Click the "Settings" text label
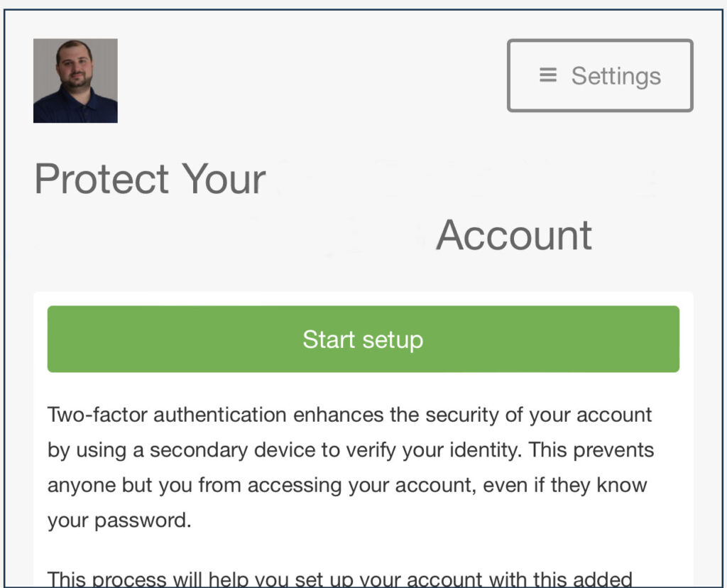This screenshot has width=727, height=588. pos(616,77)
